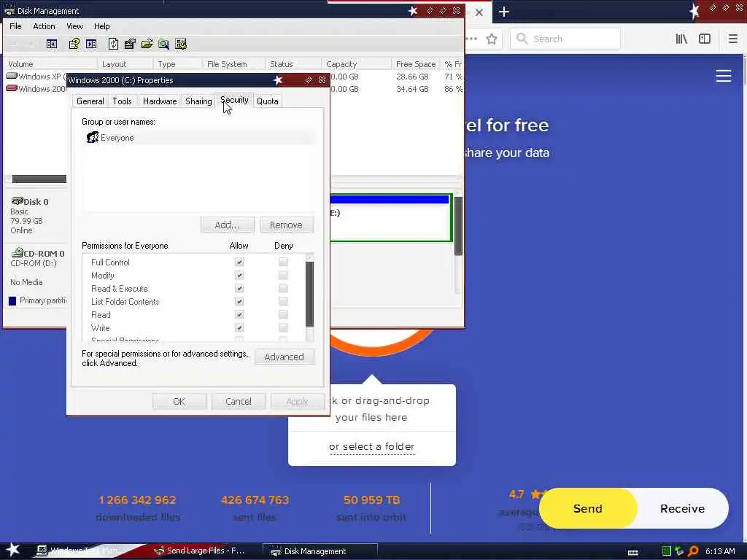
Task: Click the CD-ROM 0 disc icon
Action: (18, 253)
